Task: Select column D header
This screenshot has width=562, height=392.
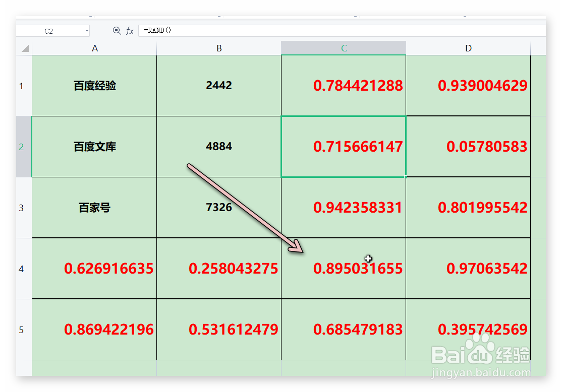Action: point(468,48)
